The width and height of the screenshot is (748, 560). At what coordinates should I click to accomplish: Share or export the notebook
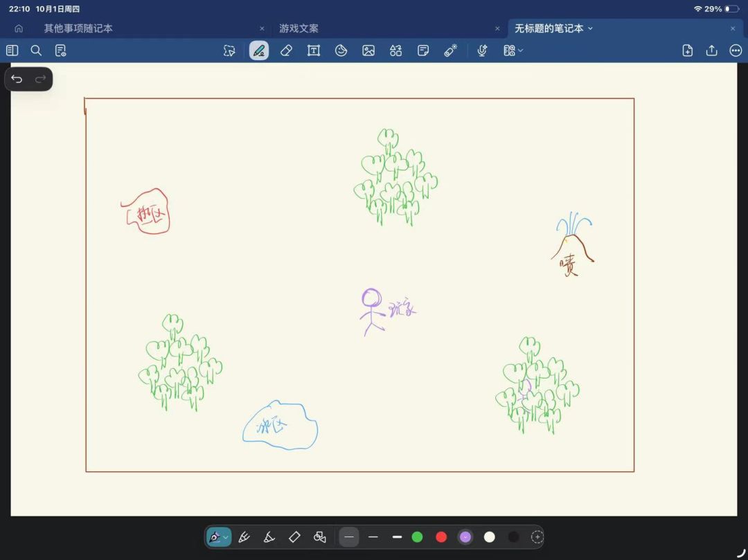(x=711, y=51)
